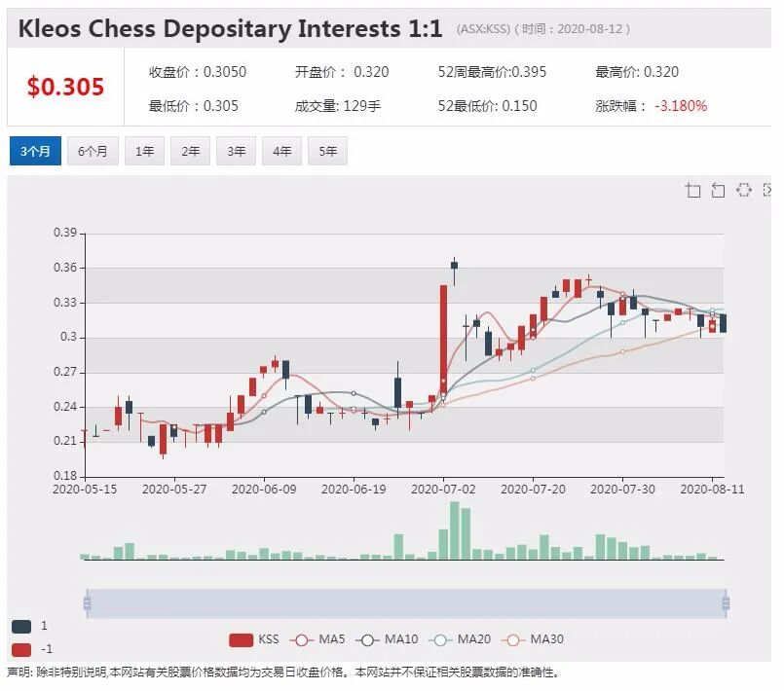
Task: Show the 5年 range chart
Action: point(328,151)
